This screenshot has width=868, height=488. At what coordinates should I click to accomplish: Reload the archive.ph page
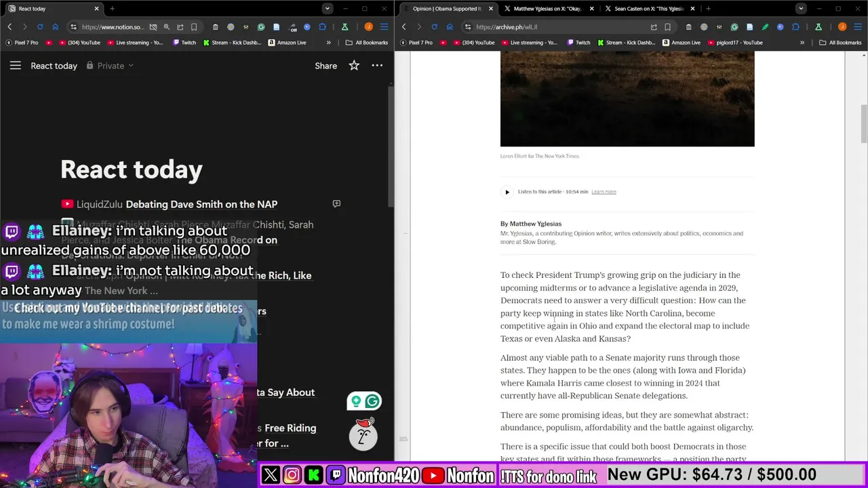point(434,27)
